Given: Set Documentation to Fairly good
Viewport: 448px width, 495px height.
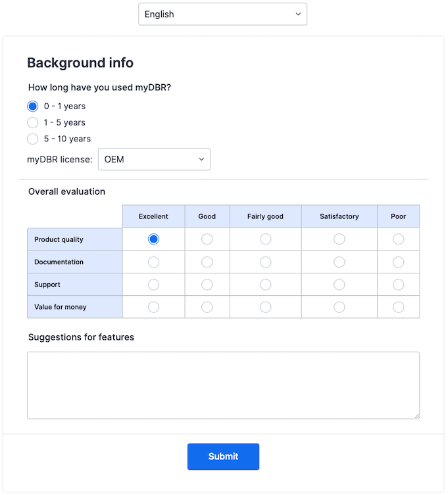Looking at the screenshot, I should point(266,262).
